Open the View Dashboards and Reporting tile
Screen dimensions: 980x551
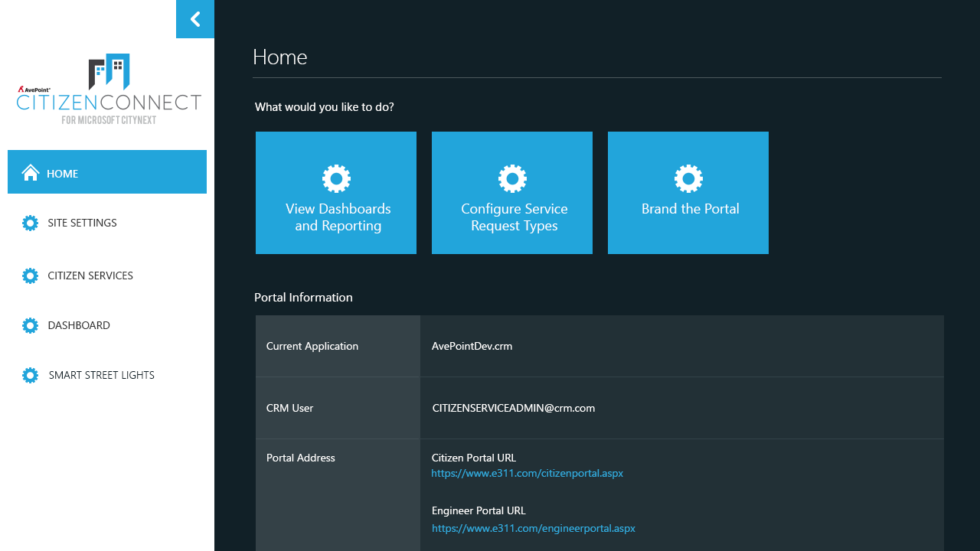(338, 217)
